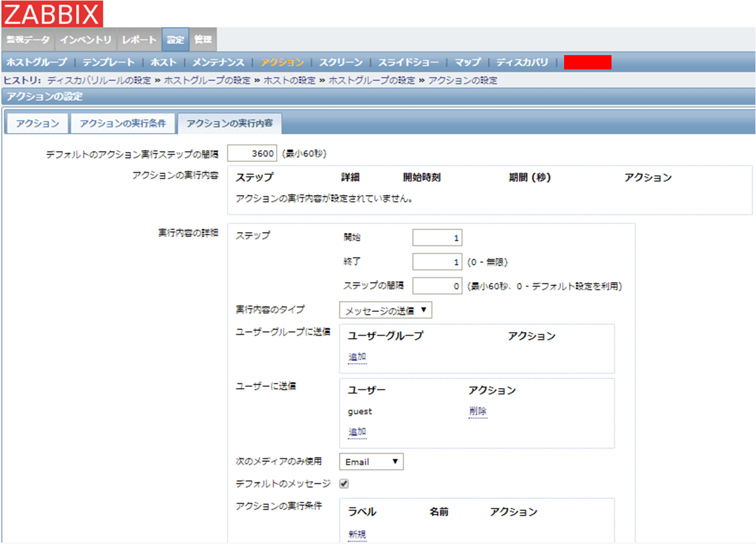
Task: Switch to the アクションの実行条件 tab
Action: coord(122,123)
